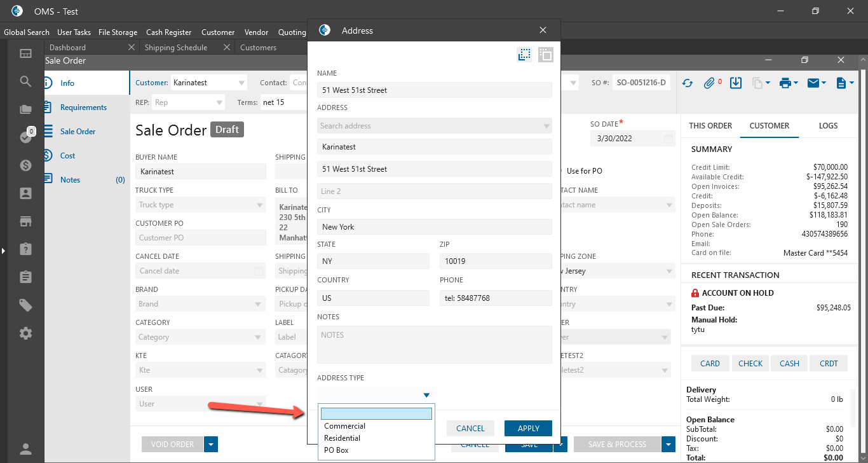Open the clipboard list icon in the sidebar
This screenshot has height=463, width=868.
[25, 277]
